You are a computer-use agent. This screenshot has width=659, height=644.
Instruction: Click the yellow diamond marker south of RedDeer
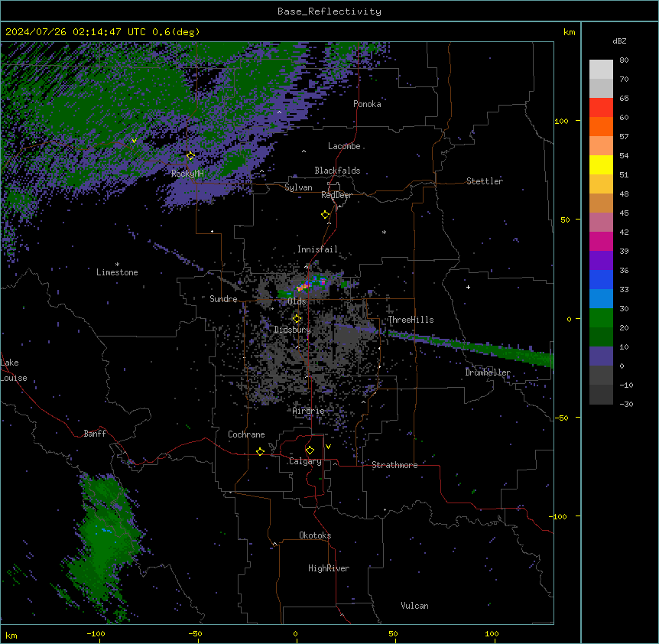pyautogui.click(x=325, y=215)
